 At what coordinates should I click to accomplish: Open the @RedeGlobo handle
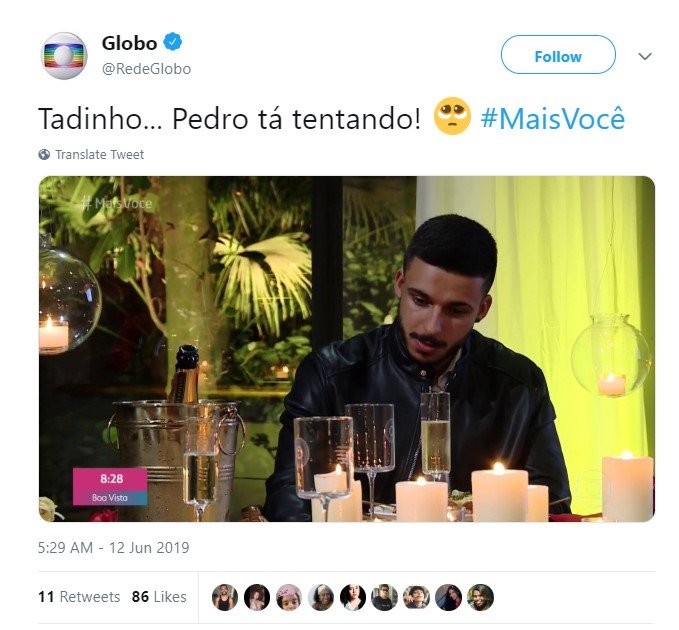coord(146,69)
